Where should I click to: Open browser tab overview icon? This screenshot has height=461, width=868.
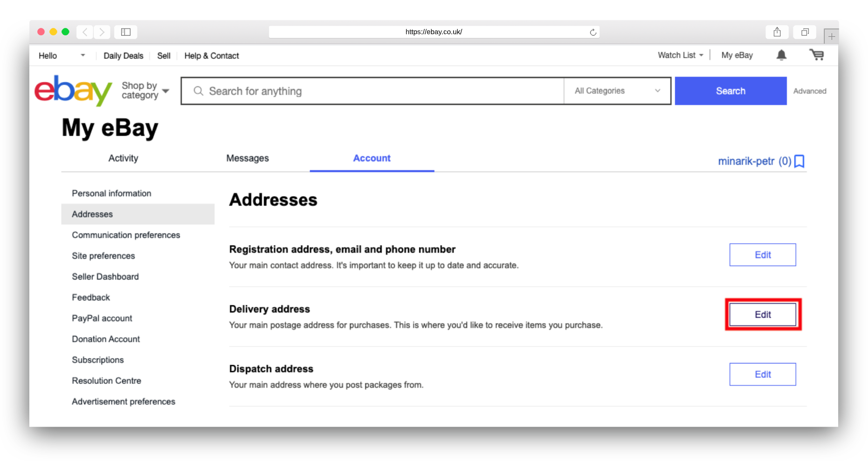(x=805, y=32)
